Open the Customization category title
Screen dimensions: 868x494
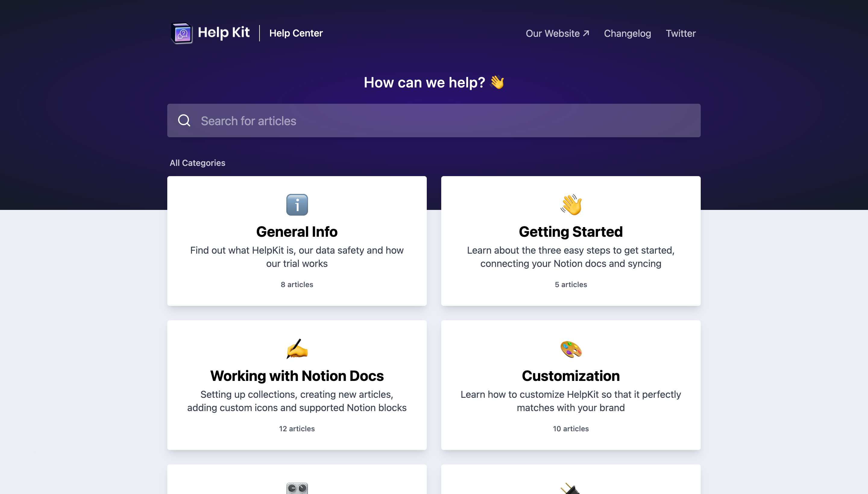tap(571, 376)
